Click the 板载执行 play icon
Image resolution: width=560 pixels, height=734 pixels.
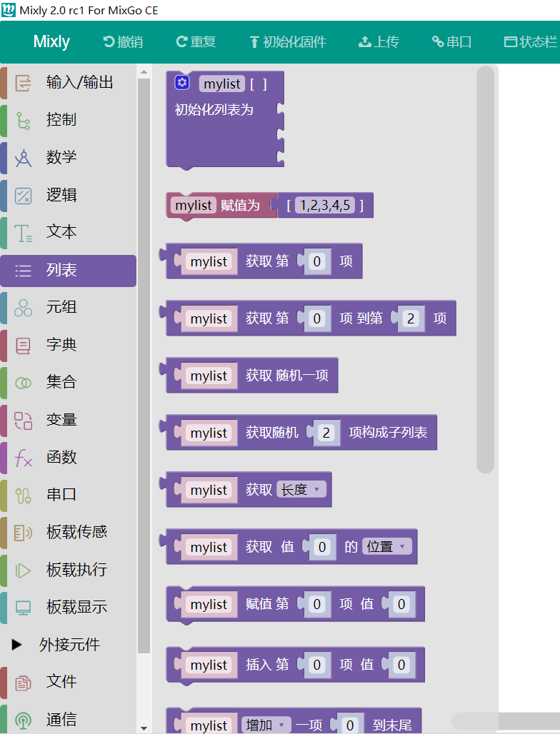pos(23,570)
